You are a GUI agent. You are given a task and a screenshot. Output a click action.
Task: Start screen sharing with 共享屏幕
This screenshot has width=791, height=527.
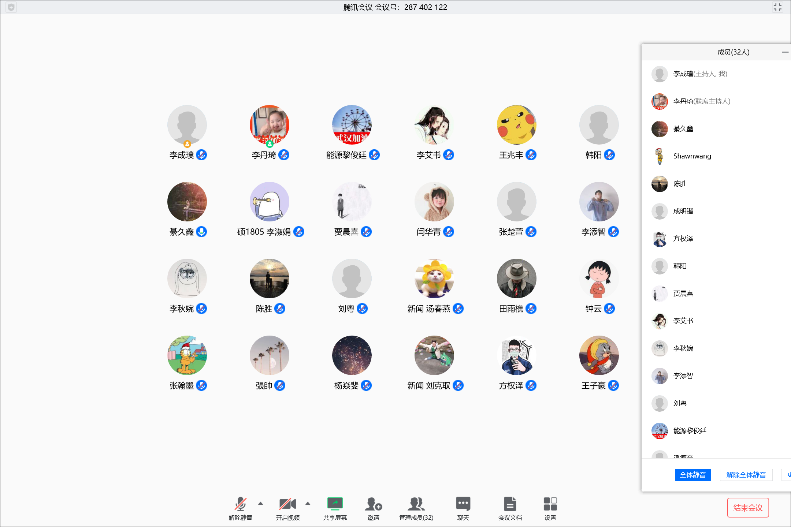(x=335, y=504)
